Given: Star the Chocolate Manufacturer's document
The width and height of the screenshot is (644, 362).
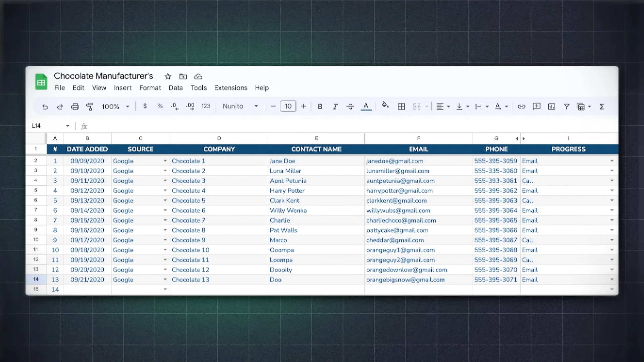Looking at the screenshot, I should click(168, 76).
